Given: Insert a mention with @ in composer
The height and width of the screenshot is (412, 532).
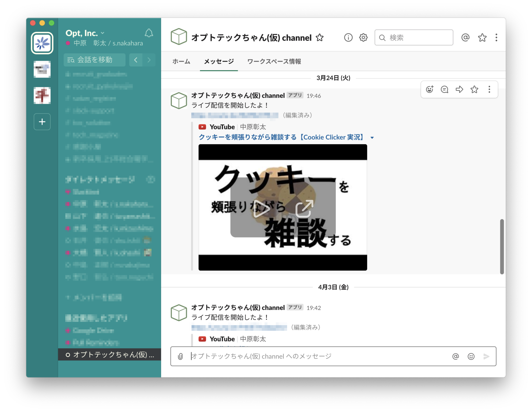Looking at the screenshot, I should [x=455, y=356].
